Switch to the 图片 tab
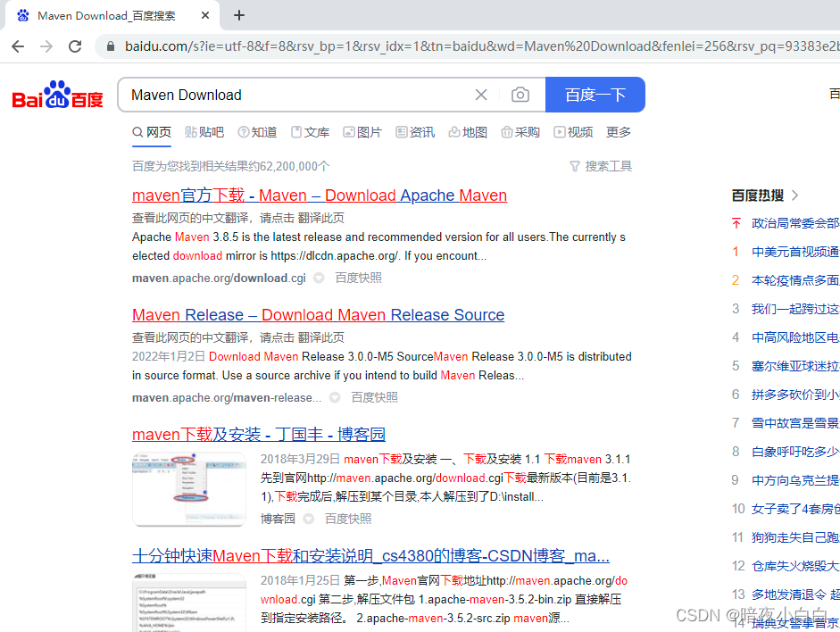The width and height of the screenshot is (840, 632). pos(362,132)
